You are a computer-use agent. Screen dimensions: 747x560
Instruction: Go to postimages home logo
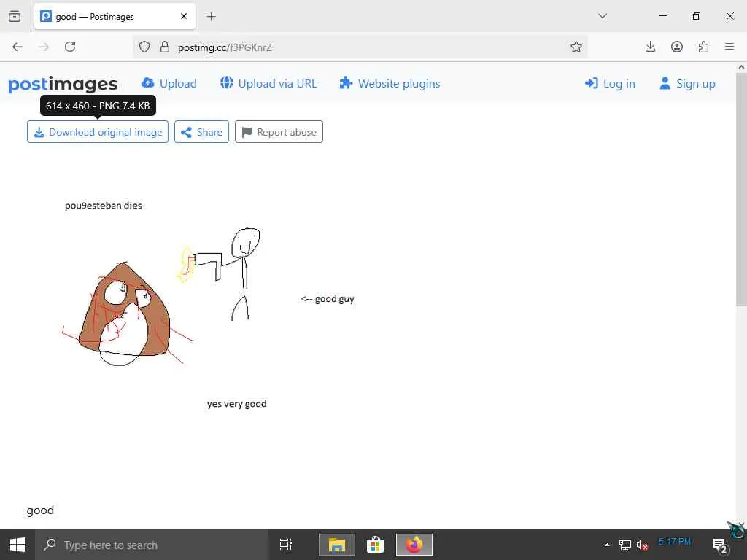63,85
